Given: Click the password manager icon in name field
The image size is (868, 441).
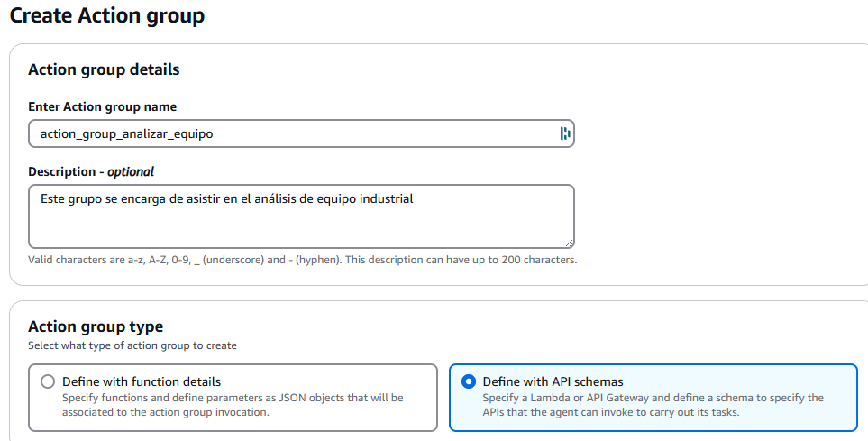Looking at the screenshot, I should pos(565,133).
